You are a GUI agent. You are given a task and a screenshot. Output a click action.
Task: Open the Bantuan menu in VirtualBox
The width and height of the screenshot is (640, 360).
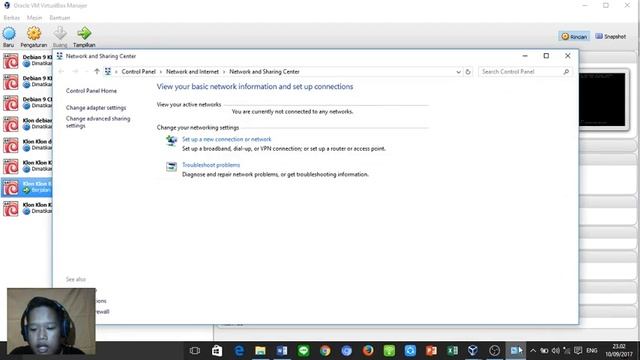[60, 18]
